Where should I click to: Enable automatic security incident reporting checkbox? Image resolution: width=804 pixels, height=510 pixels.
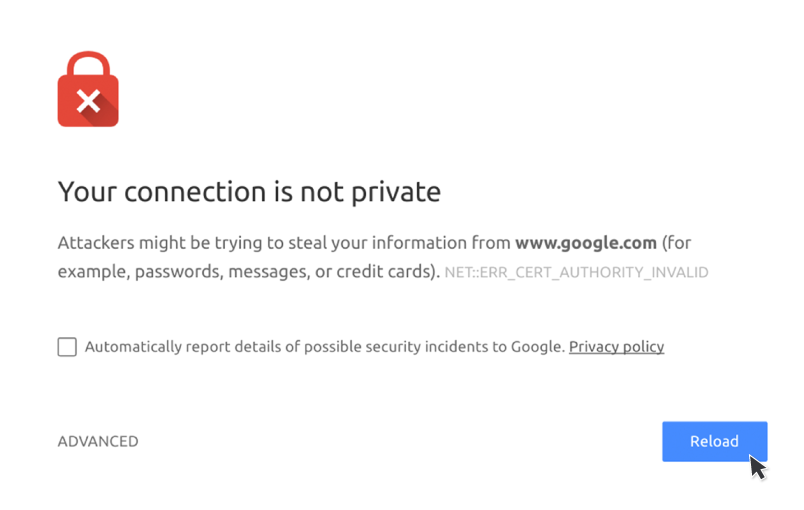point(67,347)
